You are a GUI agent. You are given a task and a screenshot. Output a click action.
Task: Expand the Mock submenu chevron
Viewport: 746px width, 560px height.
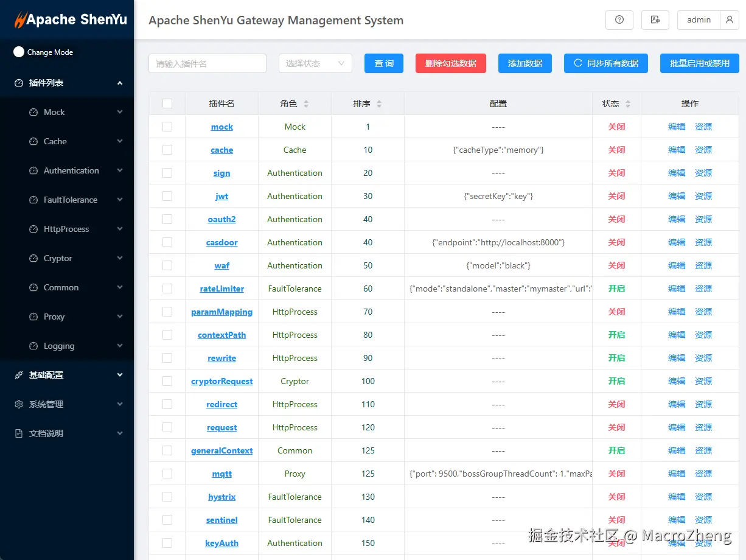(x=120, y=112)
